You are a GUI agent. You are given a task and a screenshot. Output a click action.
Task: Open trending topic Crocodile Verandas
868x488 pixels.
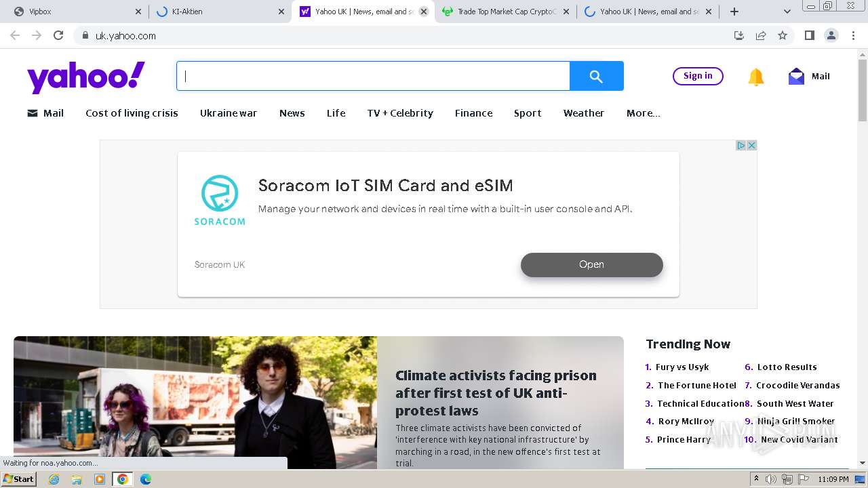pyautogui.click(x=798, y=385)
